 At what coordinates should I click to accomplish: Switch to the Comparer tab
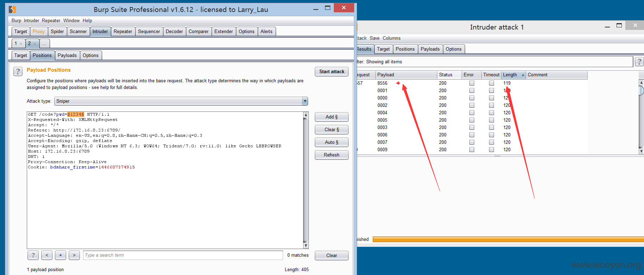click(199, 32)
